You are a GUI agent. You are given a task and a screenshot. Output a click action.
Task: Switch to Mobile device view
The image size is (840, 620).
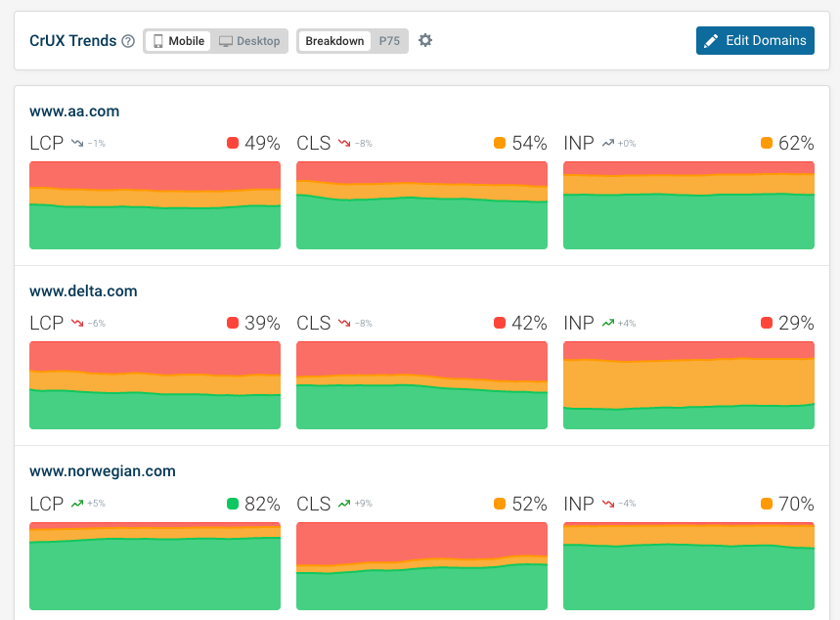pos(178,41)
